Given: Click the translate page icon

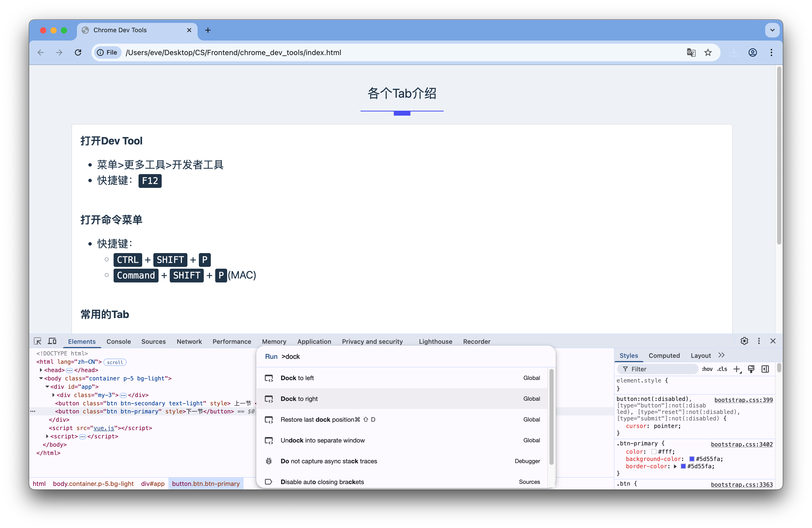Looking at the screenshot, I should 691,52.
